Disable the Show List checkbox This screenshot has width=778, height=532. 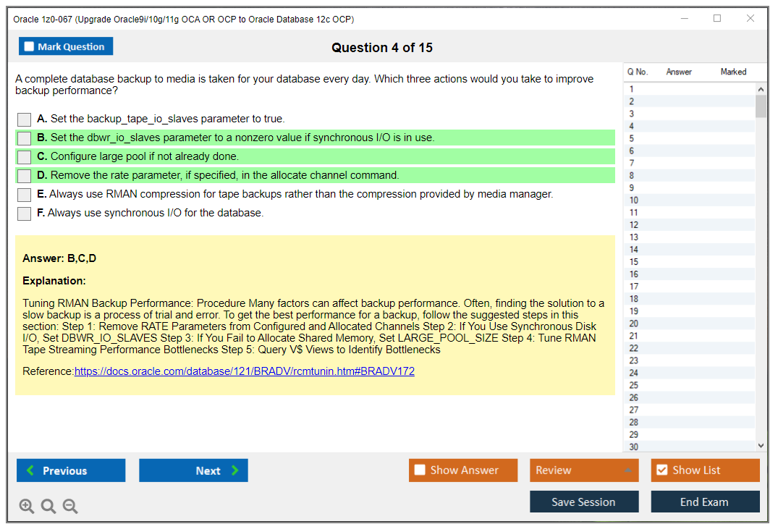pos(661,470)
